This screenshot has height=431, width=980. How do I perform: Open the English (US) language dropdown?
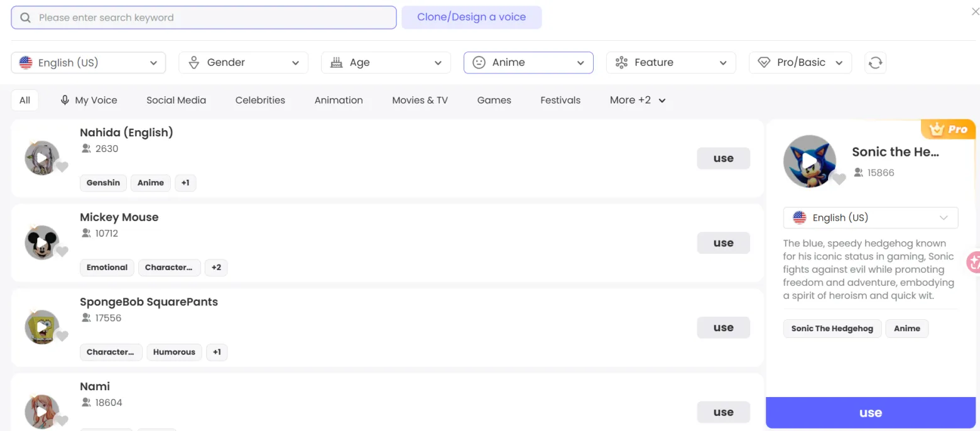click(x=89, y=62)
